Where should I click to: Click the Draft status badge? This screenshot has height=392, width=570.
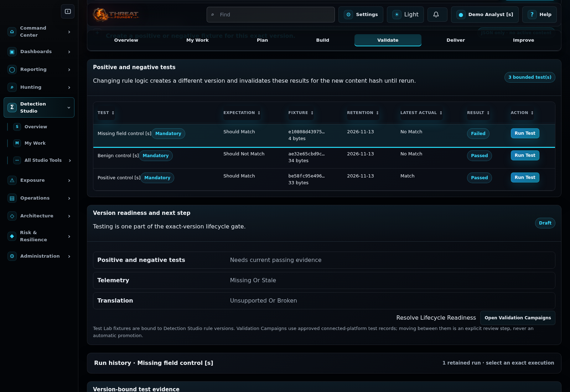click(545, 223)
